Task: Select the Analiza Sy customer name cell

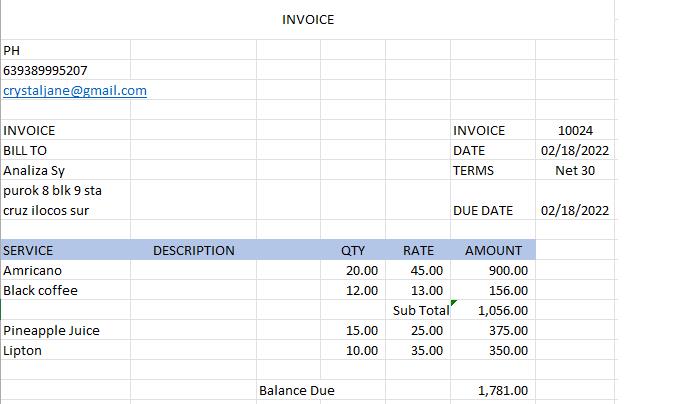Action: (34, 171)
